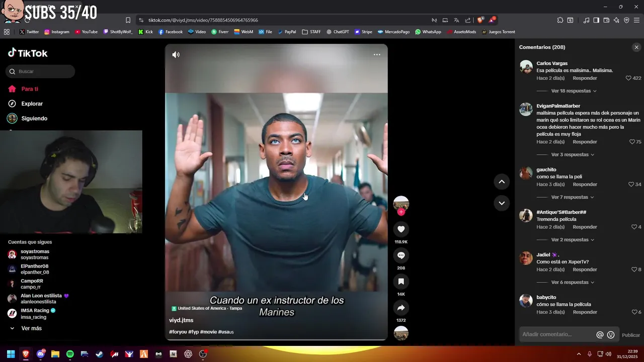Expand Ver 3 respuestas replies
The image size is (644, 362).
(x=573, y=155)
